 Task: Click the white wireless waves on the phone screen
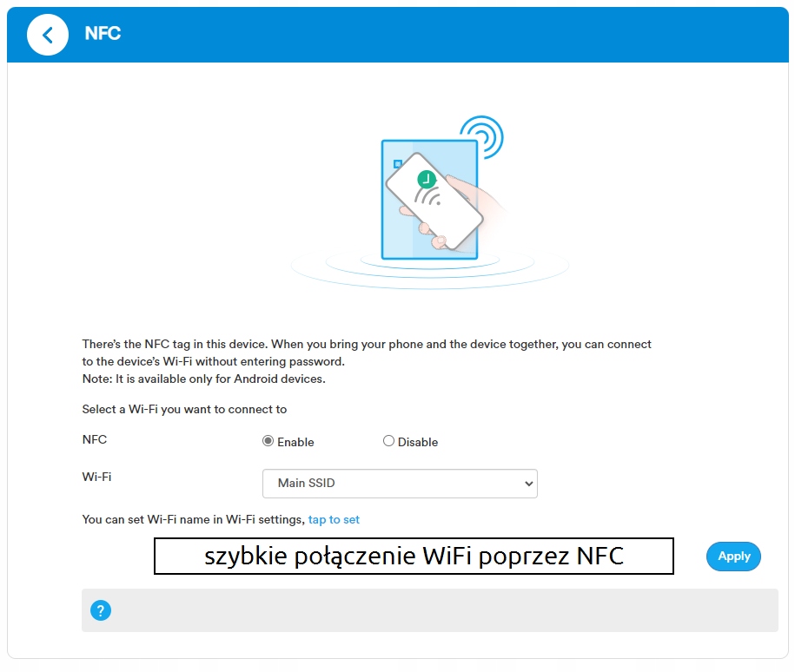point(428,197)
